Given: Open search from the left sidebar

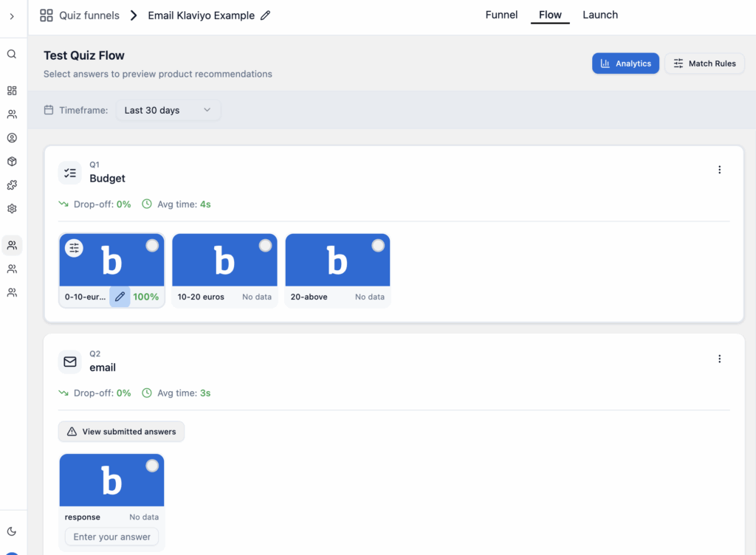Looking at the screenshot, I should pos(11,53).
